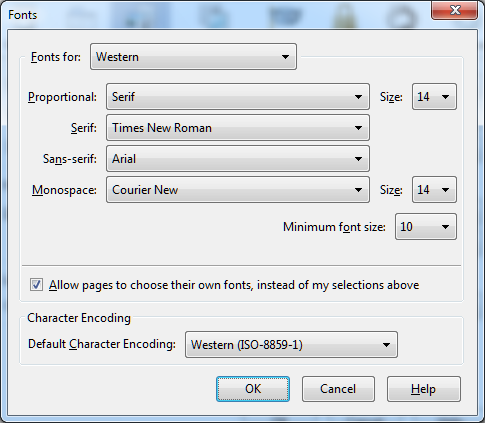Open Help for Fonts dialog
The width and height of the screenshot is (485, 423).
424,389
